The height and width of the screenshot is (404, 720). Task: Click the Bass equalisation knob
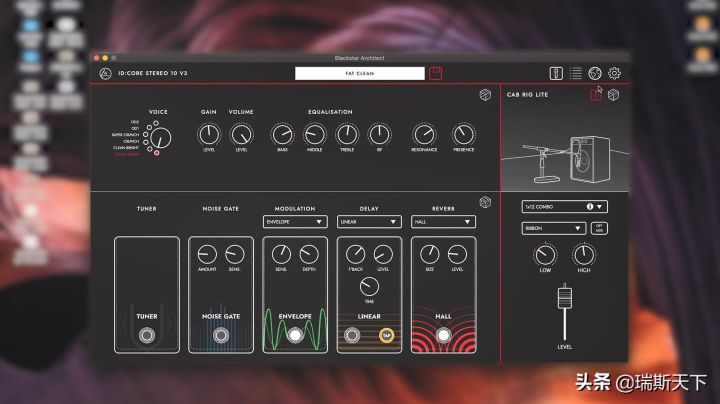coord(282,135)
